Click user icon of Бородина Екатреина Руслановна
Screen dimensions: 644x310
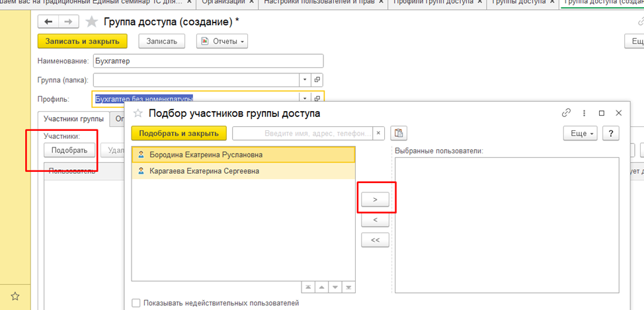(141, 155)
